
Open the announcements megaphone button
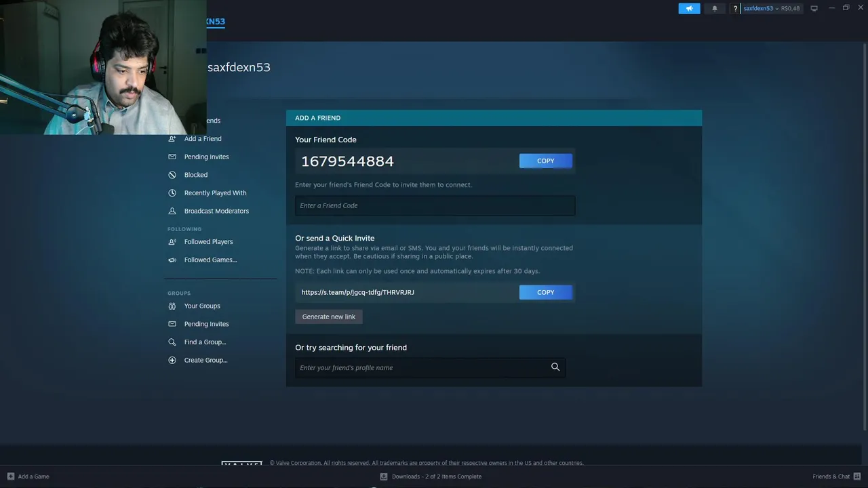tap(689, 9)
